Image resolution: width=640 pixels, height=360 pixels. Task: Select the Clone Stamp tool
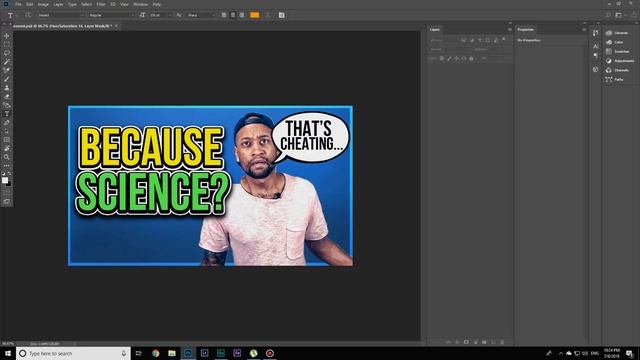pos(7,88)
